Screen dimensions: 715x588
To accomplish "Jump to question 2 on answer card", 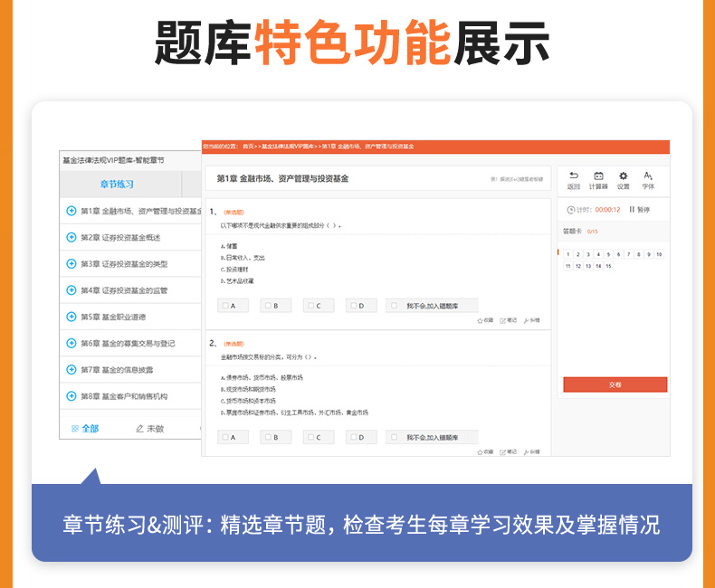I will tap(578, 254).
